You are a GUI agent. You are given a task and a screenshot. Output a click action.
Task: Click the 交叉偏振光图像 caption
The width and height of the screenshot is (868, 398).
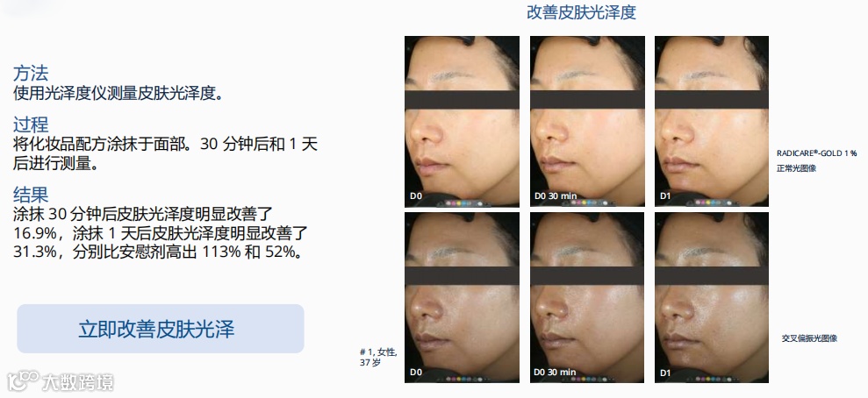click(809, 338)
